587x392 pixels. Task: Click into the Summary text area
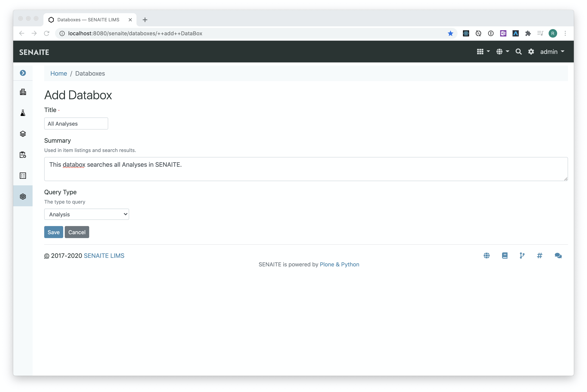(306, 169)
